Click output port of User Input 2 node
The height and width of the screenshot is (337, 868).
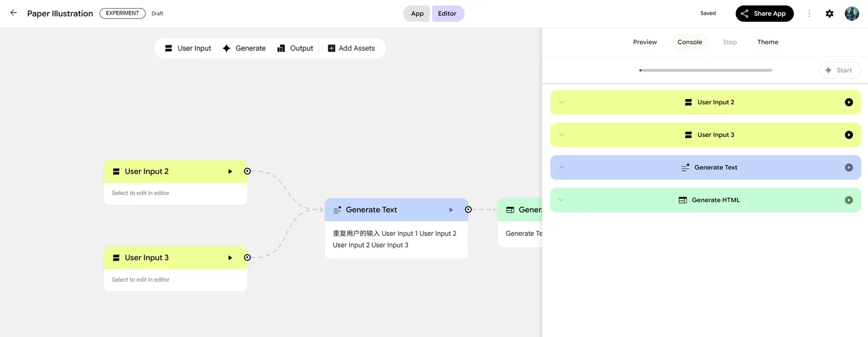click(247, 171)
